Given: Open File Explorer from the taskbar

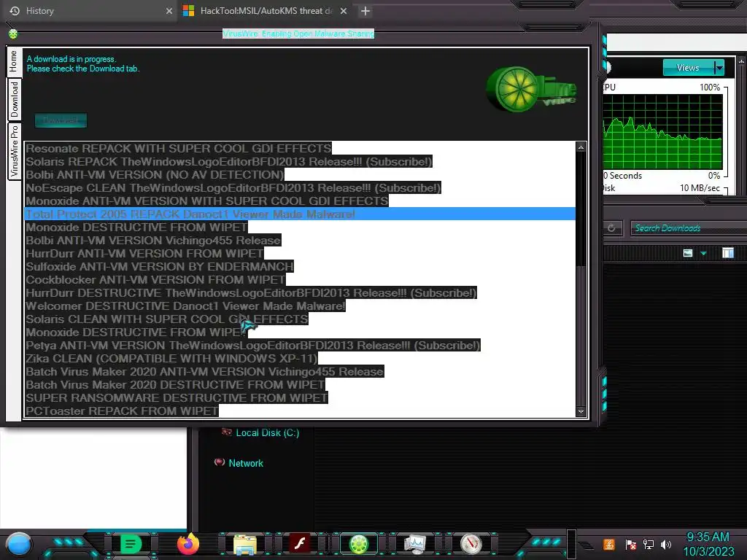Looking at the screenshot, I should pyautogui.click(x=245, y=544).
